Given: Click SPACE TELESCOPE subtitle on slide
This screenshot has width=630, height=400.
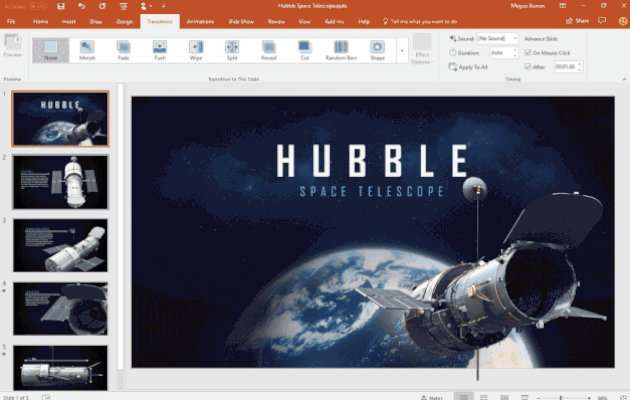Looking at the screenshot, I should [x=372, y=192].
